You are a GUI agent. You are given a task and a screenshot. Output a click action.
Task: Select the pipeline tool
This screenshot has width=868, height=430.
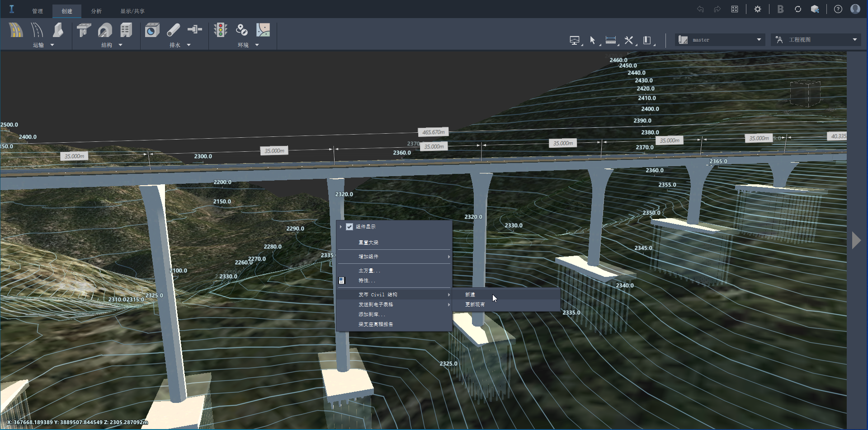click(x=174, y=30)
